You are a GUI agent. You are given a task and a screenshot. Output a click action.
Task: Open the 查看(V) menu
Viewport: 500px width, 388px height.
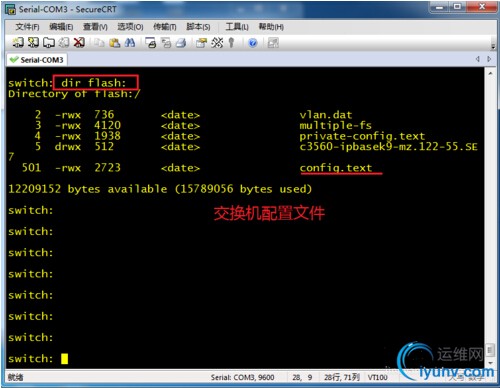click(x=95, y=27)
